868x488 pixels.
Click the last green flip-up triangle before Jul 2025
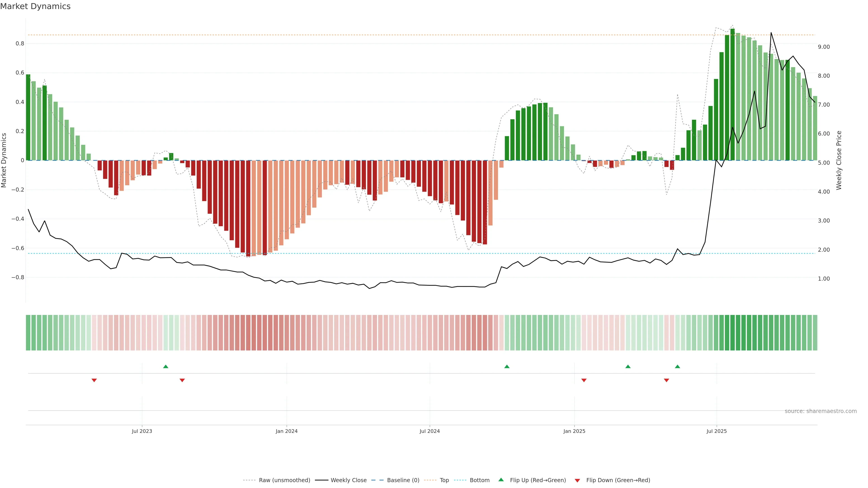677,366
